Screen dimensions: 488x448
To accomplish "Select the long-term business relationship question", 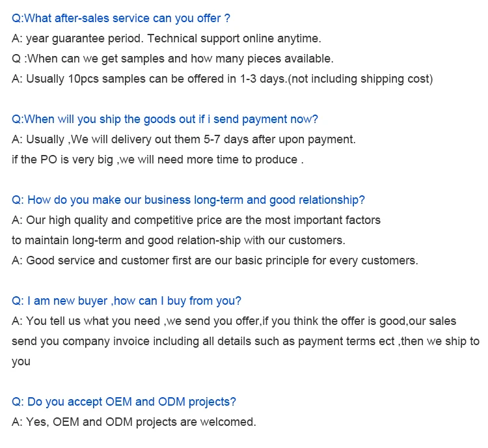I will (188, 200).
